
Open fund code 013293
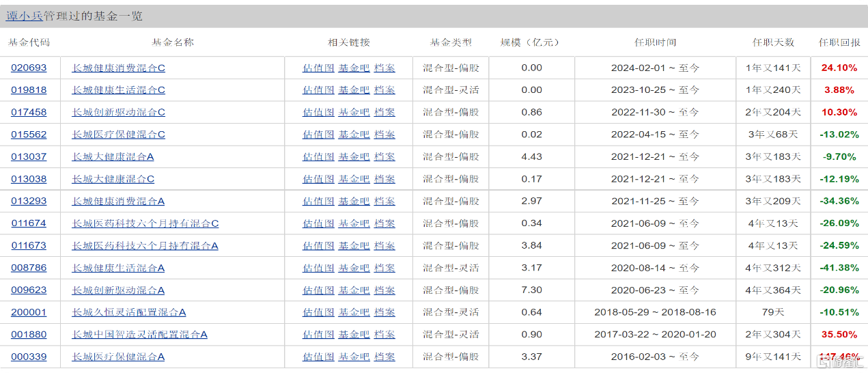tap(29, 201)
